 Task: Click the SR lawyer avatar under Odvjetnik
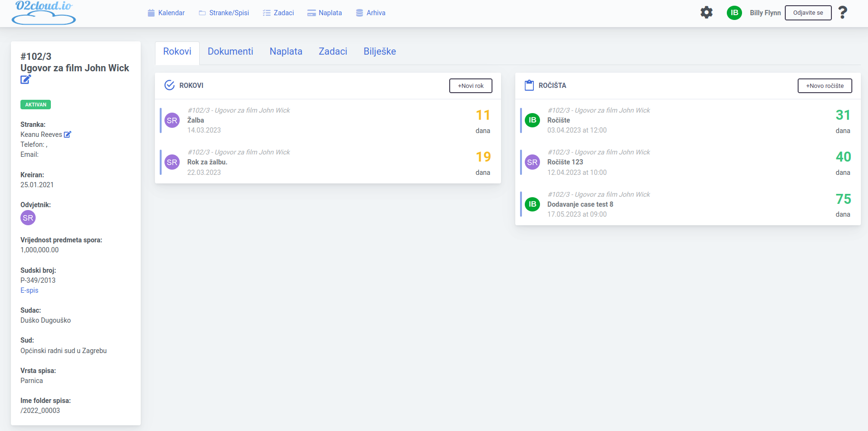[x=28, y=218]
